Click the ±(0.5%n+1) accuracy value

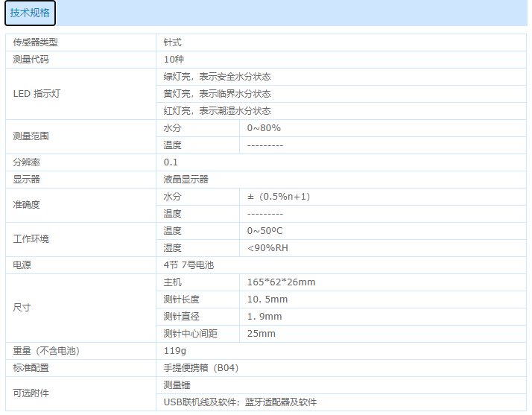click(x=279, y=197)
